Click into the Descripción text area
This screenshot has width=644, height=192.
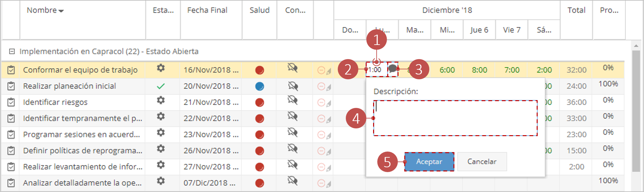pos(455,118)
